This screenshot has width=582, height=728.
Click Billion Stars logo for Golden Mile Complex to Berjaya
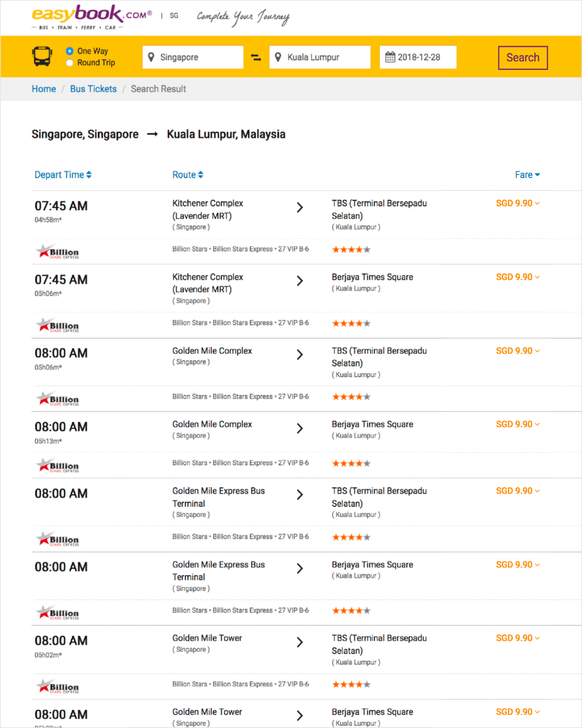point(57,465)
